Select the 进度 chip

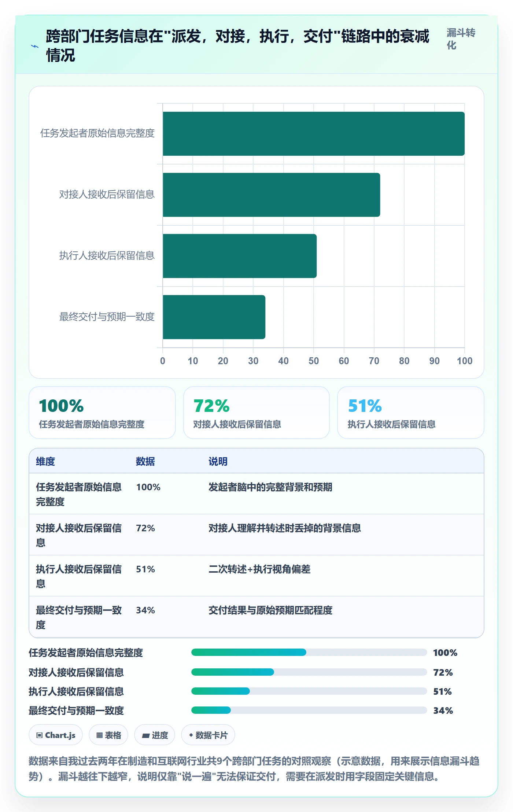pos(155,735)
